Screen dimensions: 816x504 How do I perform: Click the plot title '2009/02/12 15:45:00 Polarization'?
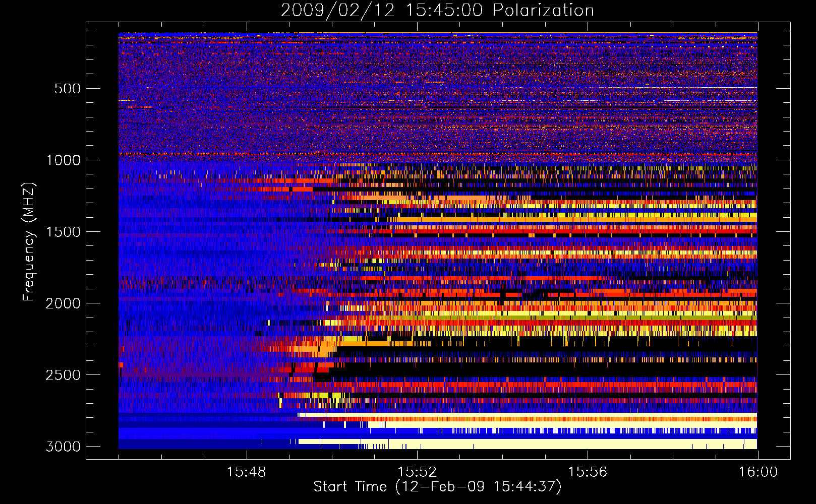tap(437, 11)
